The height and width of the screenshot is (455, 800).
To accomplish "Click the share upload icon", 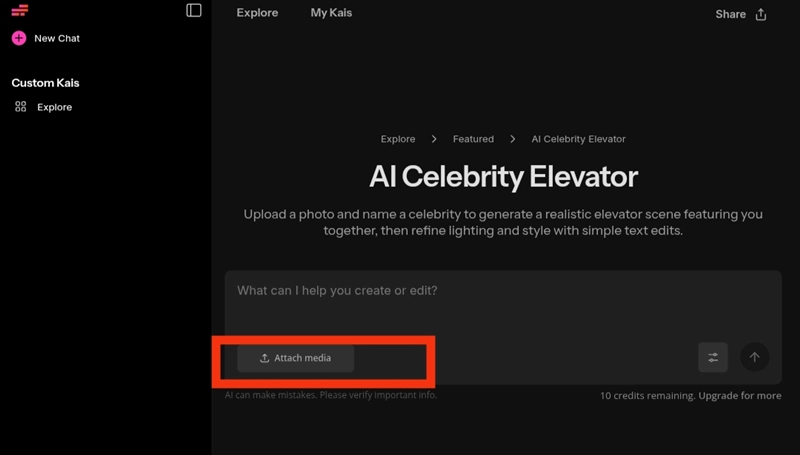I will 761,15.
